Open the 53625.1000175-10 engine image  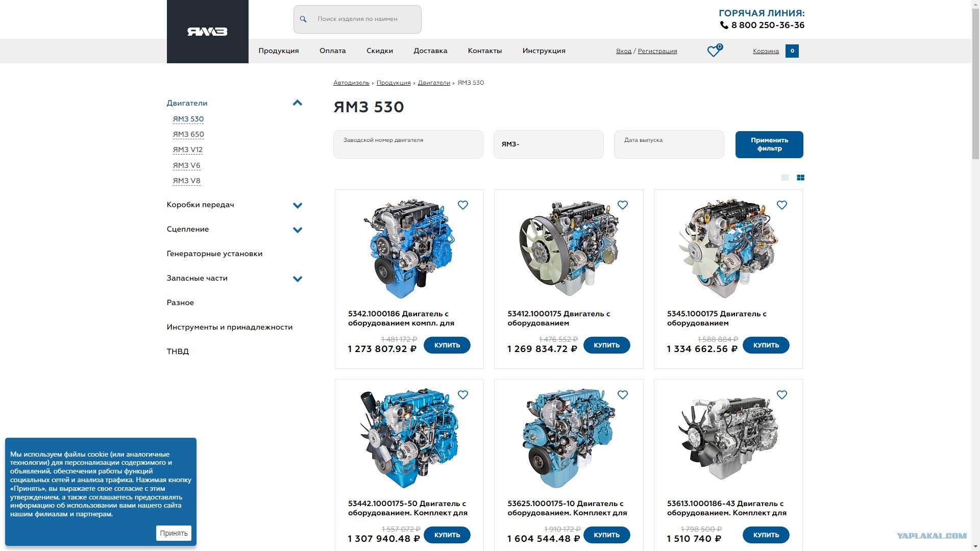point(569,439)
